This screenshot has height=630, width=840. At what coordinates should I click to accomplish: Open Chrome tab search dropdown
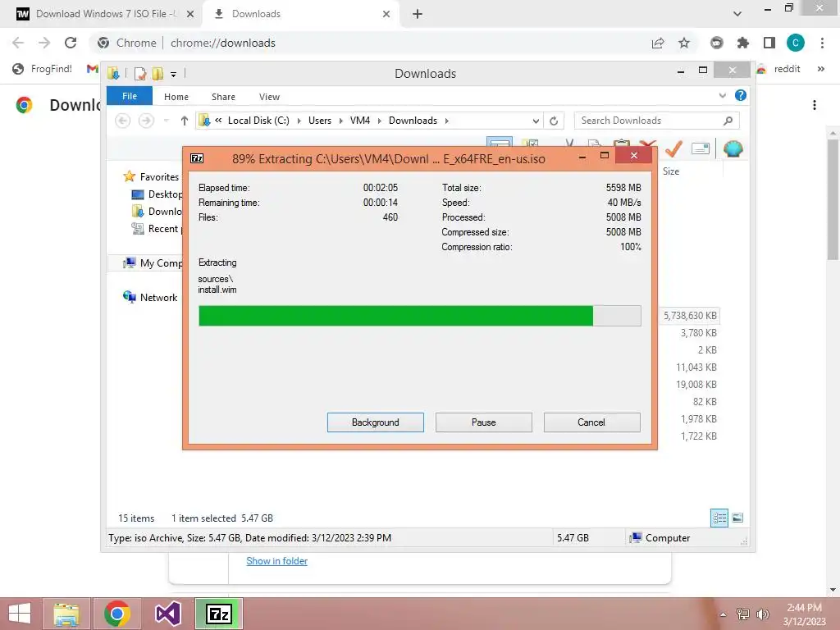point(737,14)
